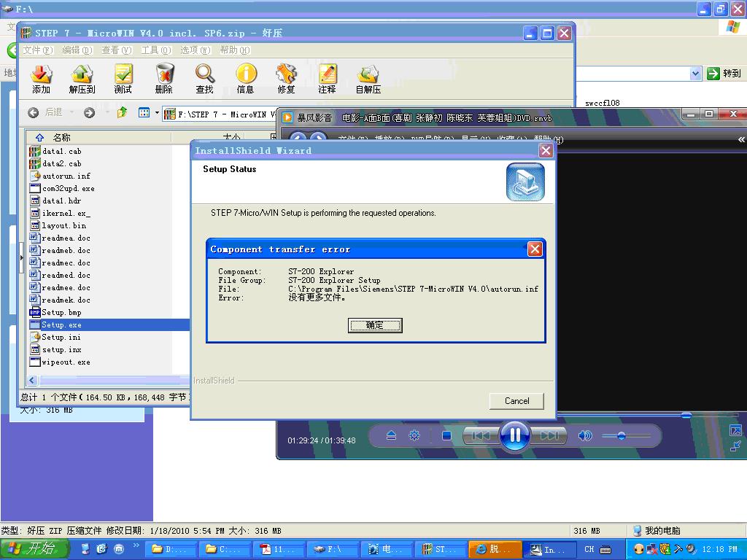Select the Setup.ini file in list
Viewport: 747px width, 560px height.
pos(61,338)
